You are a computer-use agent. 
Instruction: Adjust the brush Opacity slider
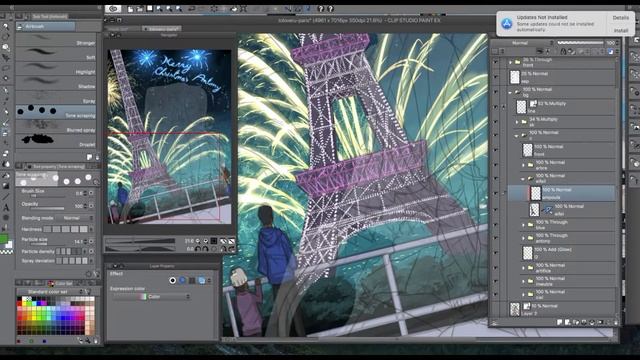48,209
